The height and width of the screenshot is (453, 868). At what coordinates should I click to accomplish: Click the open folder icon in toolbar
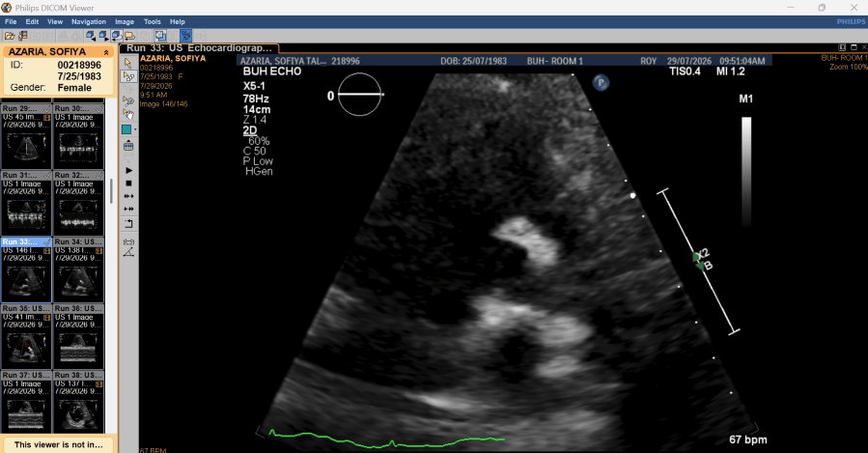[10, 36]
